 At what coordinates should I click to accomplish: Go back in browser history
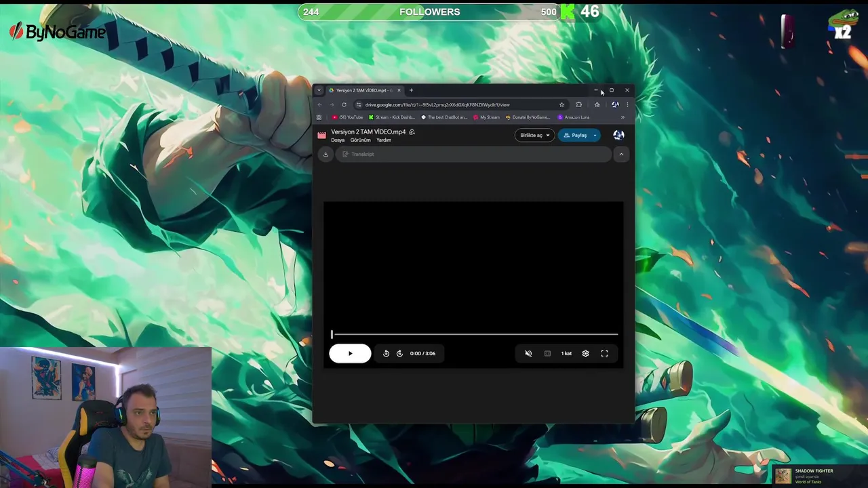click(x=320, y=104)
